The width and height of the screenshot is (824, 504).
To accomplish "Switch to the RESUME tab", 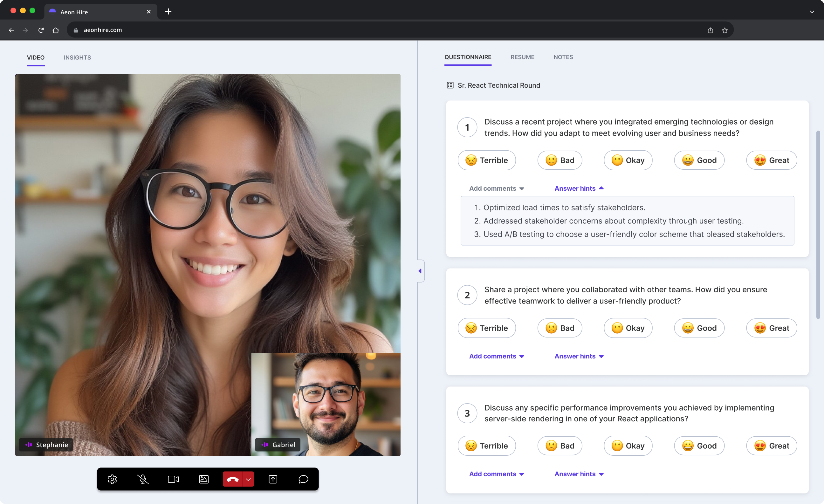I will click(x=522, y=57).
